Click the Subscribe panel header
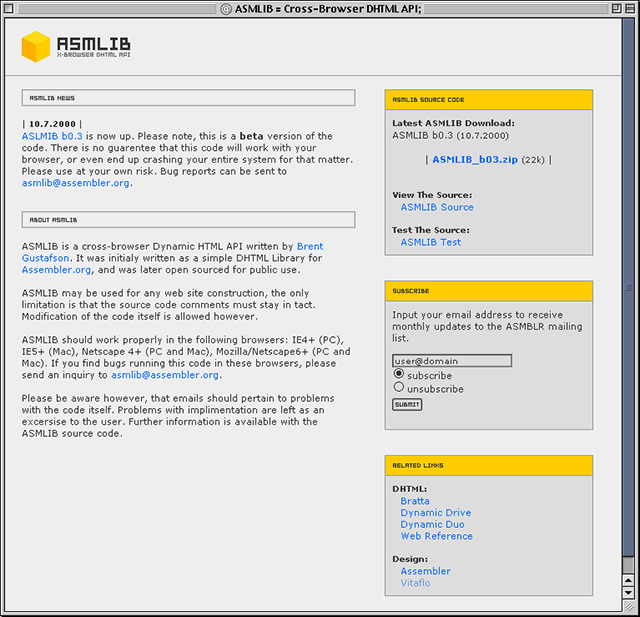640x617 pixels. tap(489, 291)
